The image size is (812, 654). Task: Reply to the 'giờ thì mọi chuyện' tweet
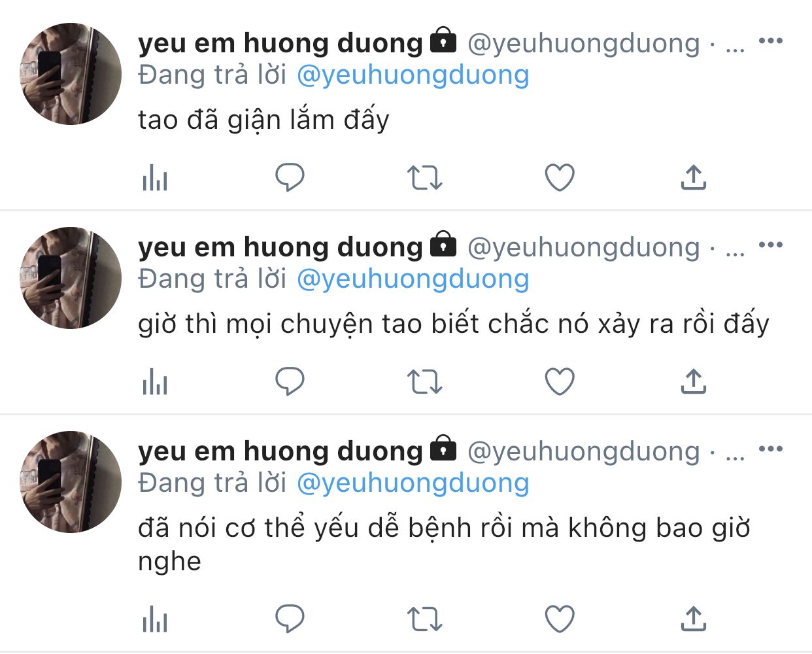pyautogui.click(x=290, y=381)
